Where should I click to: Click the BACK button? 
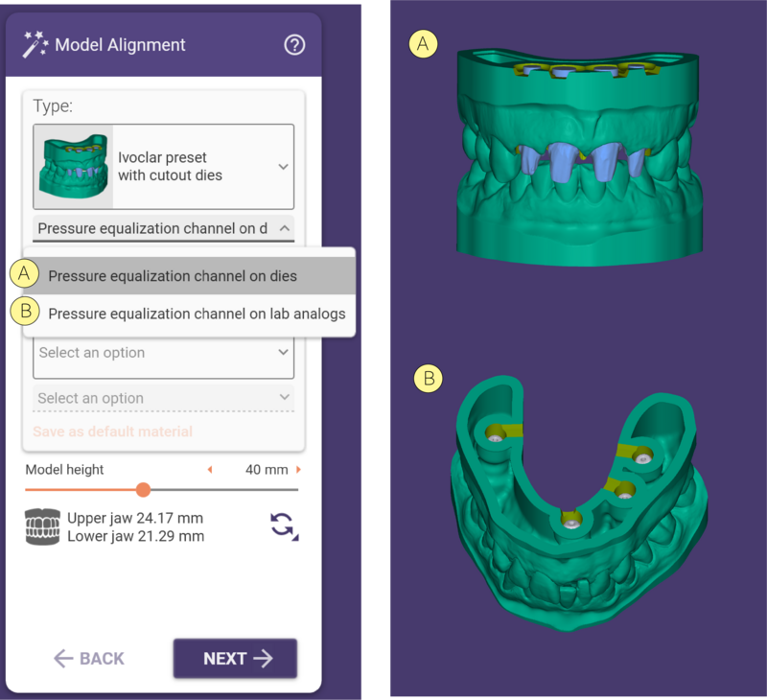point(89,659)
